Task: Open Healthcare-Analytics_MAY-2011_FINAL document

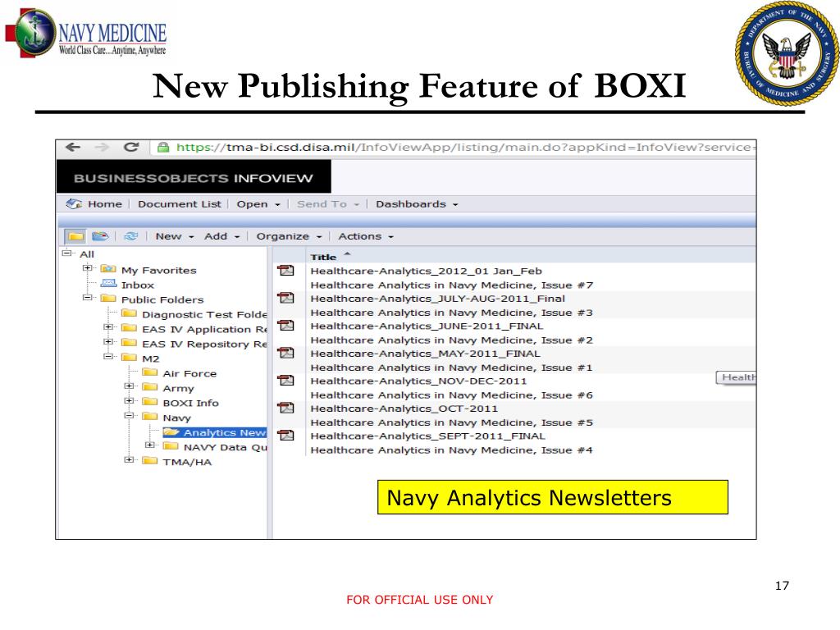Action: [x=426, y=354]
